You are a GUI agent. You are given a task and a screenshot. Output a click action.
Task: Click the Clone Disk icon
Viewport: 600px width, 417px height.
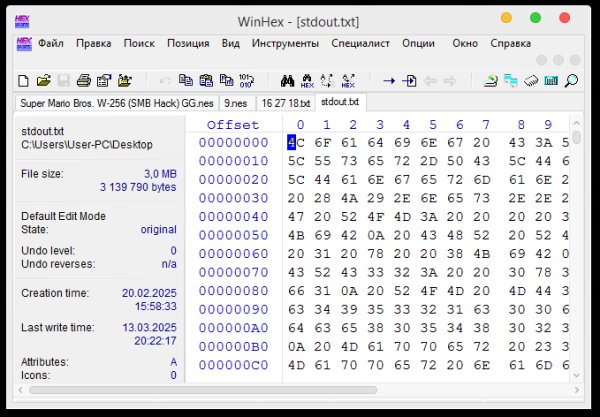(491, 81)
